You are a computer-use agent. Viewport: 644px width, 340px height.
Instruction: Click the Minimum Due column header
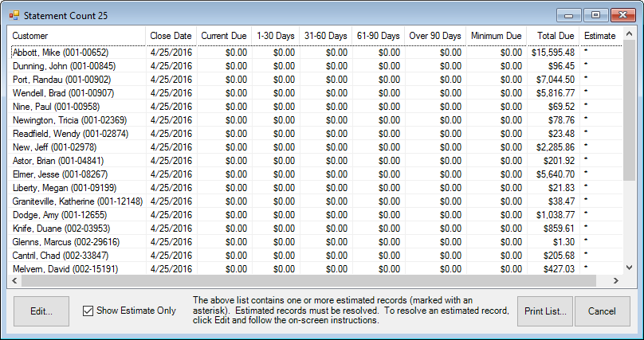496,36
